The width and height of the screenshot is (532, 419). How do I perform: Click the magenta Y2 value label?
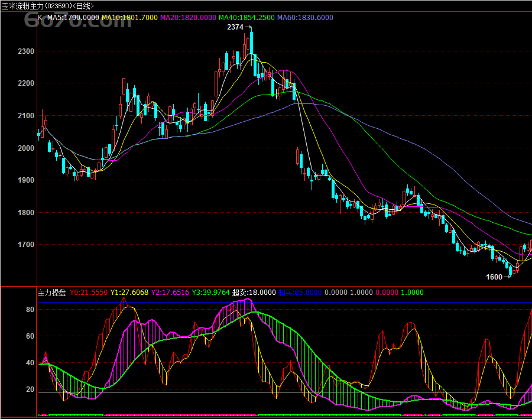[170, 293]
